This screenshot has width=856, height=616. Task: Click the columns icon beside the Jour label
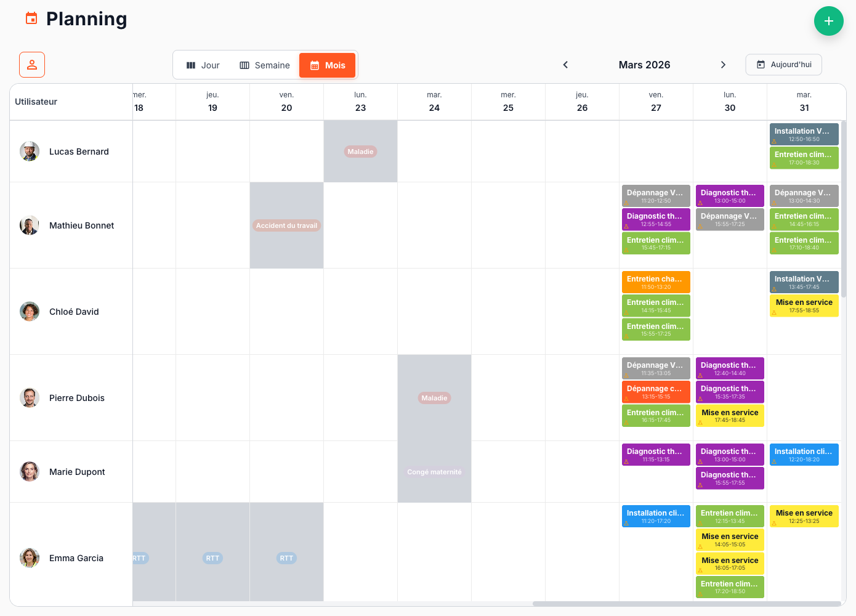coord(191,65)
